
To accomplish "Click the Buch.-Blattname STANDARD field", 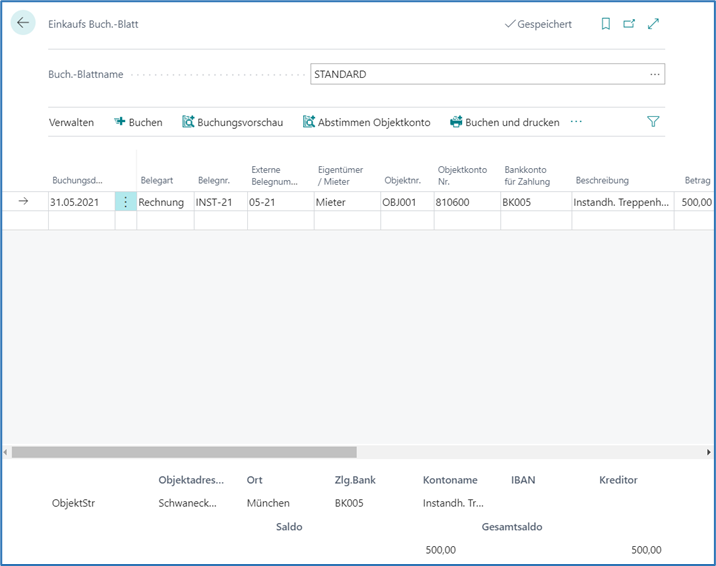I will coord(478,74).
